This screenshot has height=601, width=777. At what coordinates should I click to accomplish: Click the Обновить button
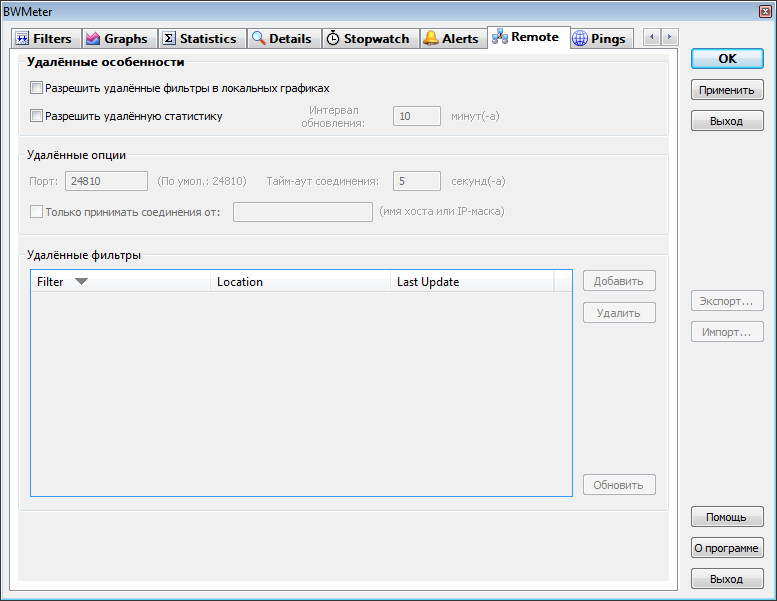click(619, 485)
